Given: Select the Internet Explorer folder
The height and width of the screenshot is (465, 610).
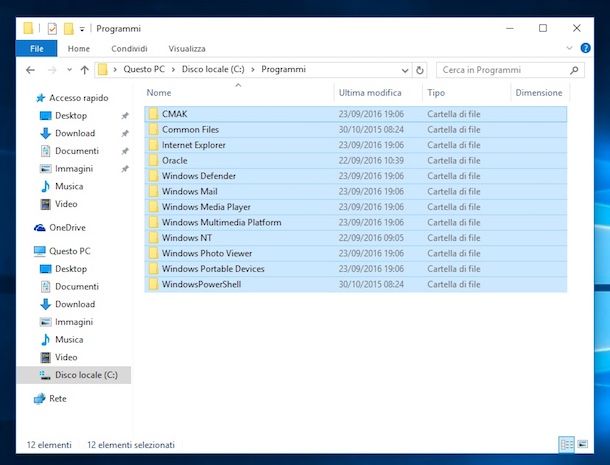Looking at the screenshot, I should [356, 145].
